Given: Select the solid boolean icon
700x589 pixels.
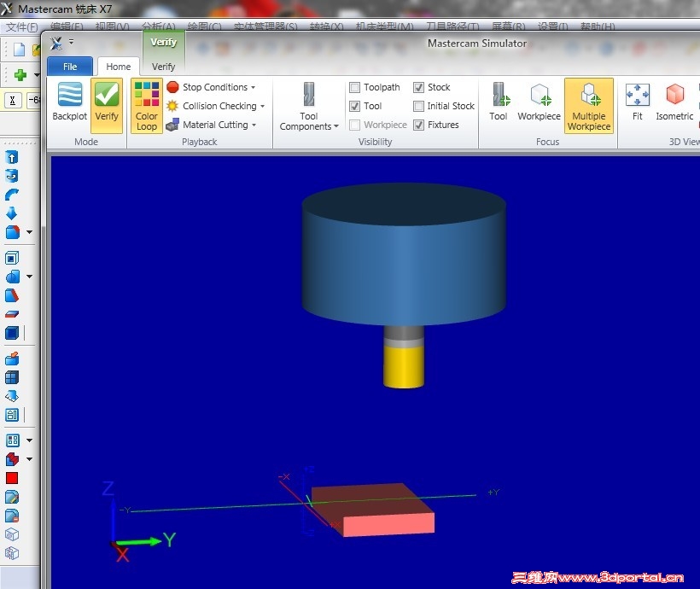Looking at the screenshot, I should 12,277.
